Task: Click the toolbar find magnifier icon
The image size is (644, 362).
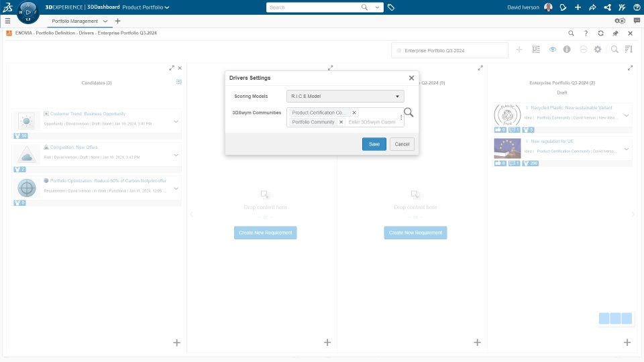Action: tap(614, 49)
